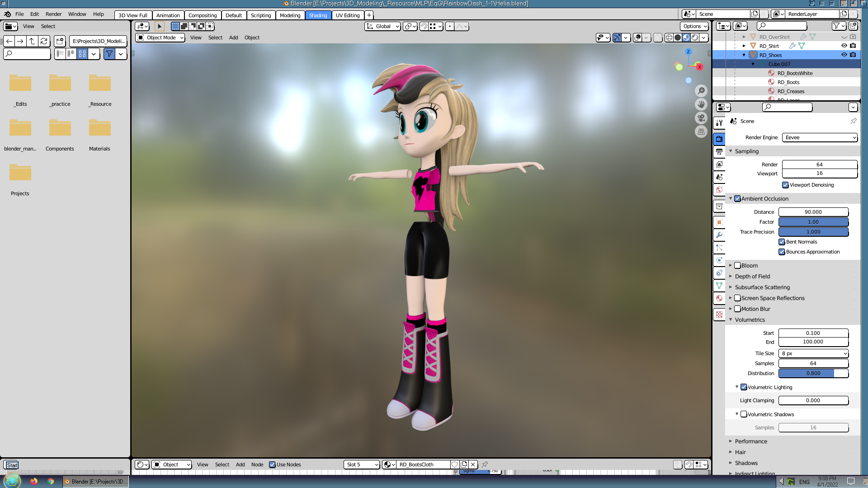Open the Material properties tab icon
Screen dimensions: 868x488
pyautogui.click(x=719, y=298)
